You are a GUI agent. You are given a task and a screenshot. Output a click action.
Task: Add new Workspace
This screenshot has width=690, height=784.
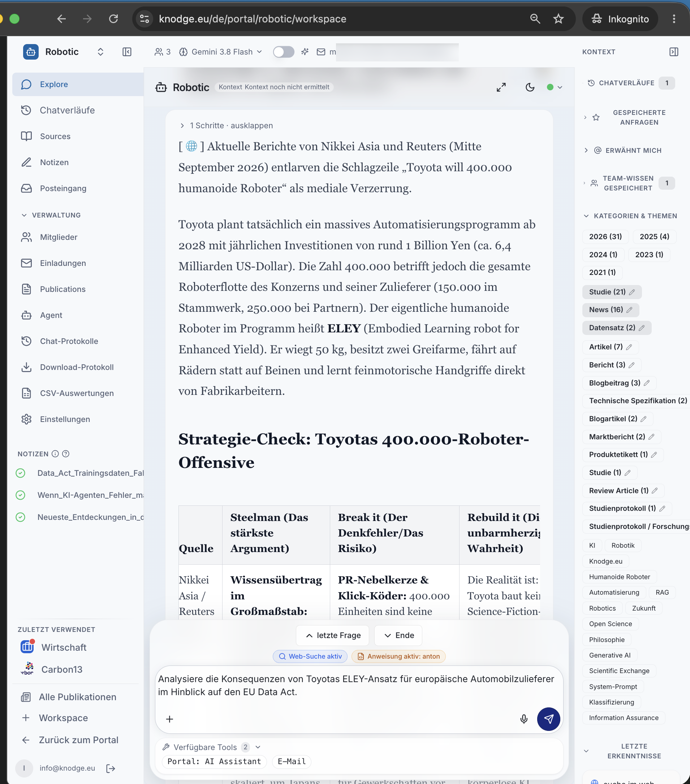(55, 718)
